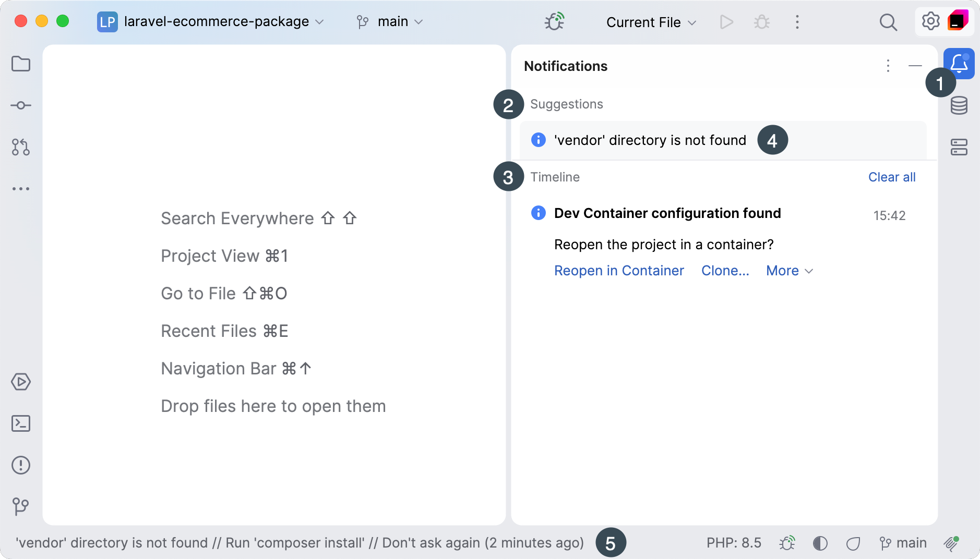Click the Search Everywhere hint text

pyautogui.click(x=258, y=218)
